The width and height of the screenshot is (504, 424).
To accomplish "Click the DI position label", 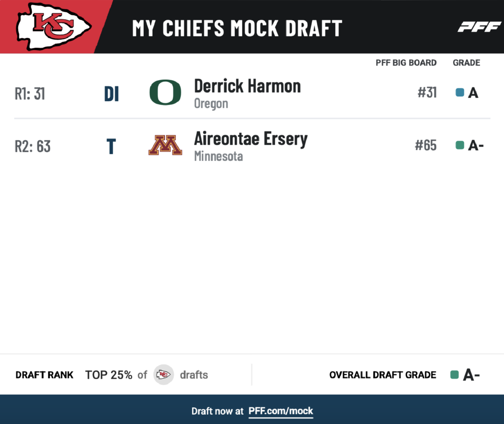I will (112, 94).
